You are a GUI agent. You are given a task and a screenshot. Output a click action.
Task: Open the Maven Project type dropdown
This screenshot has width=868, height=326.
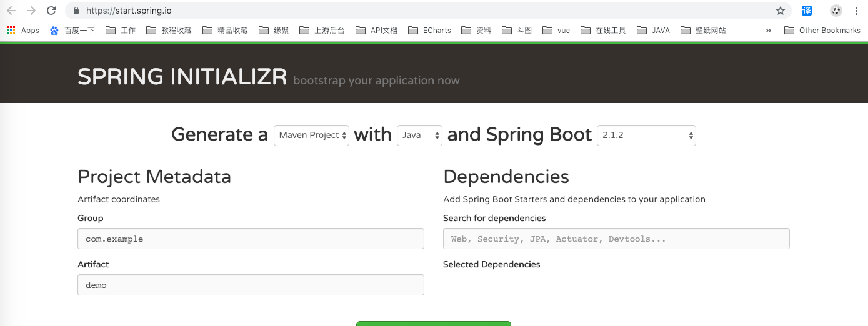[x=311, y=136]
